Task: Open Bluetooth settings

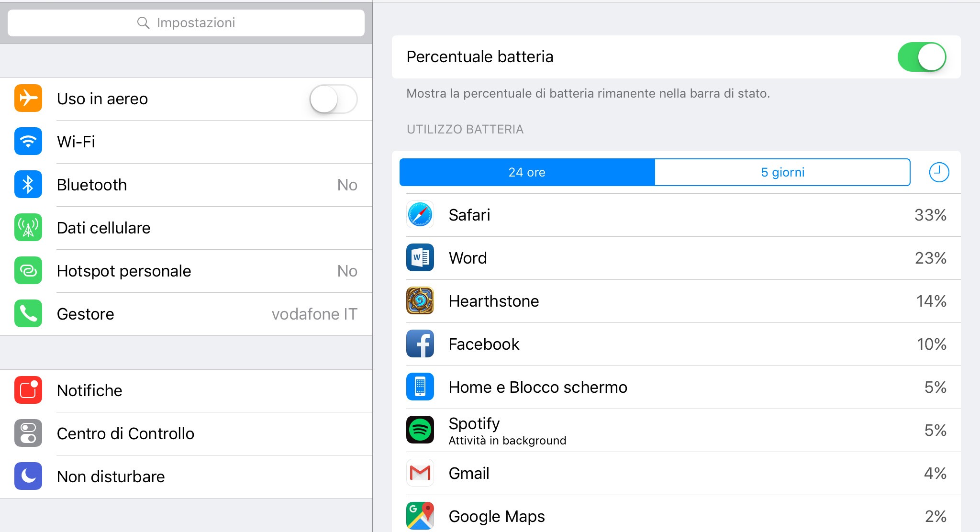Action: [186, 185]
